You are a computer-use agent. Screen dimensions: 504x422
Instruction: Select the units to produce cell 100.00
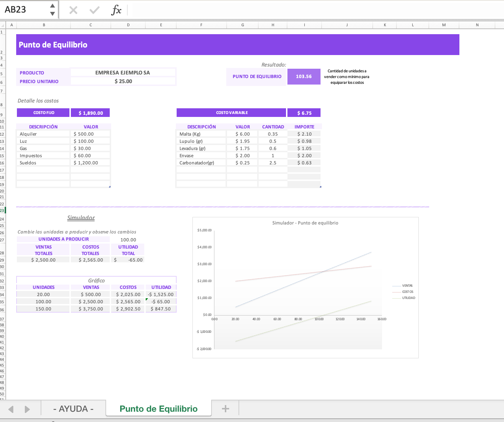click(x=128, y=240)
